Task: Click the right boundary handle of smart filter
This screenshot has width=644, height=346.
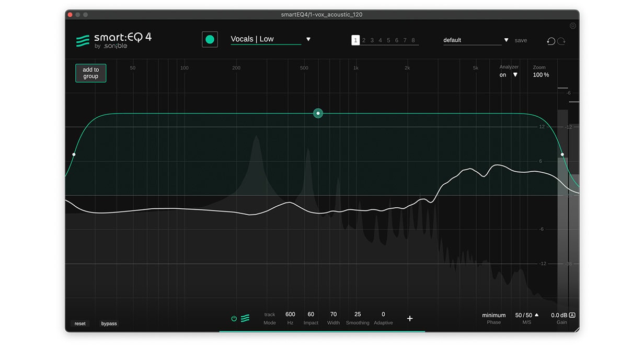Action: tap(562, 154)
